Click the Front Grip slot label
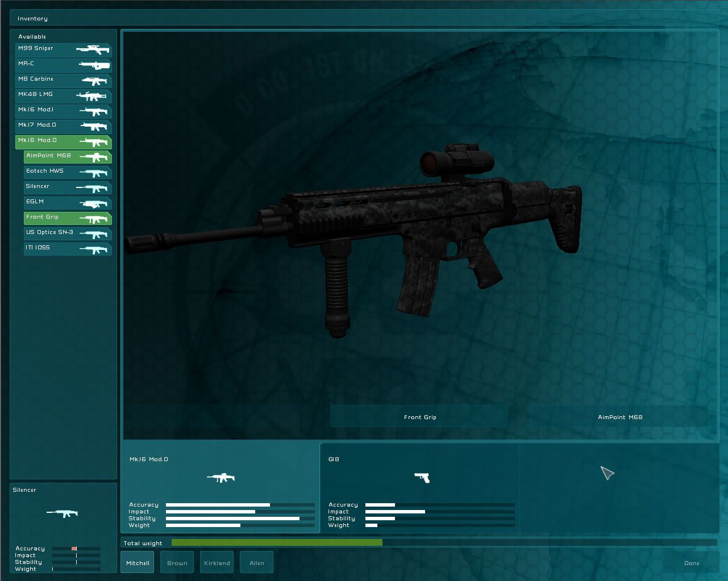 (x=419, y=417)
